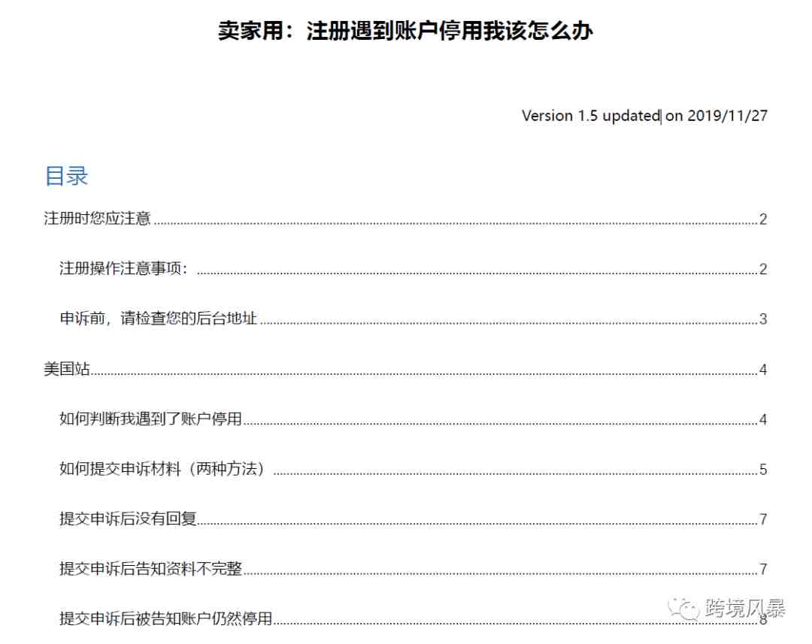Click the Version 1.5 updated date line
Image resolution: width=812 pixels, height=644 pixels.
[644, 116]
